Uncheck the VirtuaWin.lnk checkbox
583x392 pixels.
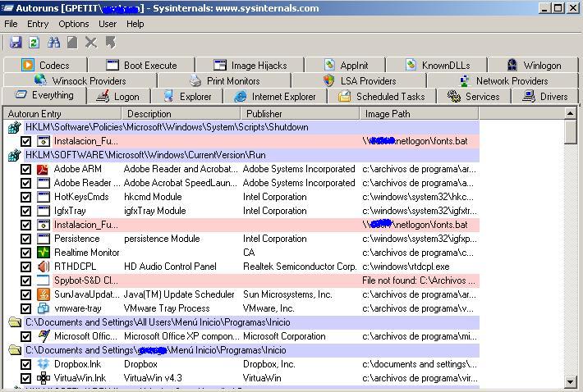[x=25, y=378]
